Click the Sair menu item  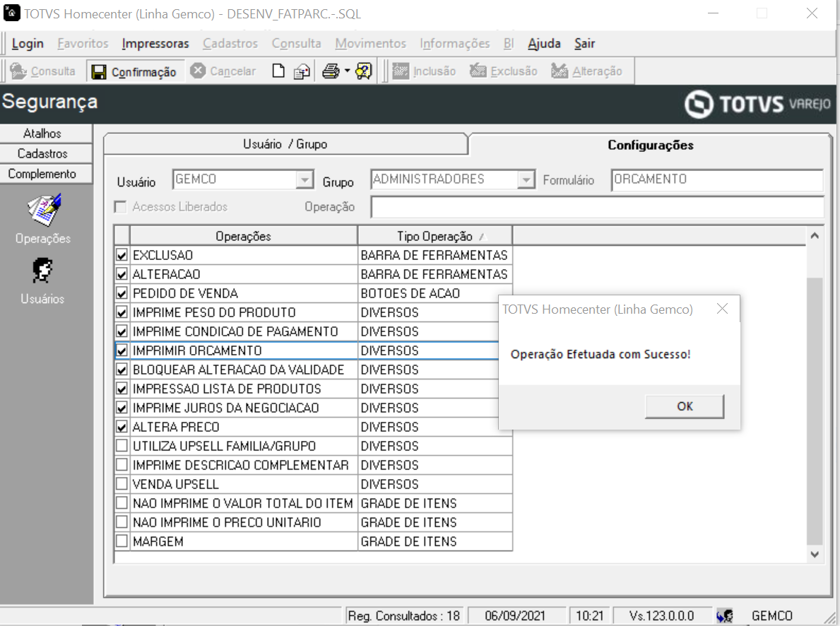tap(584, 43)
